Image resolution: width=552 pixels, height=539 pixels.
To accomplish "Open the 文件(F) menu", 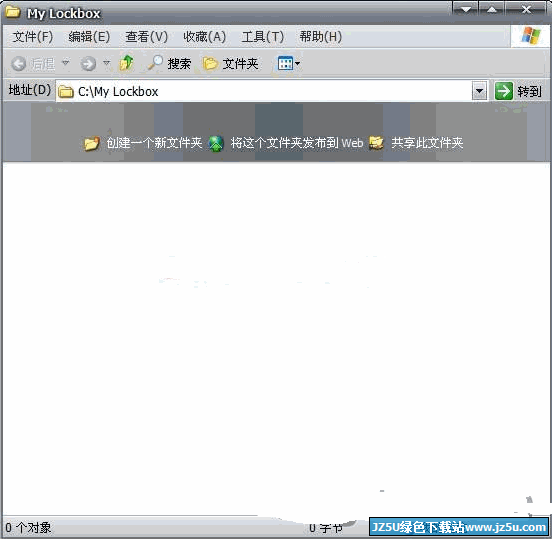I will click(33, 37).
